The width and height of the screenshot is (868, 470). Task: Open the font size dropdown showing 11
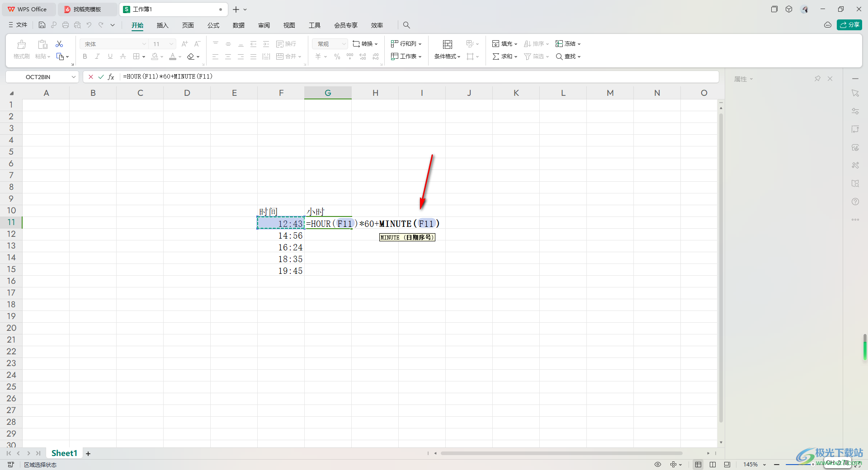pos(171,44)
